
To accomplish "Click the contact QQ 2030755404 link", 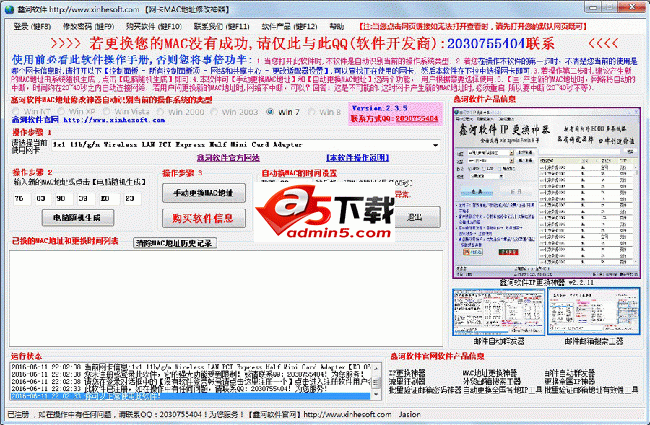I will coord(416,119).
